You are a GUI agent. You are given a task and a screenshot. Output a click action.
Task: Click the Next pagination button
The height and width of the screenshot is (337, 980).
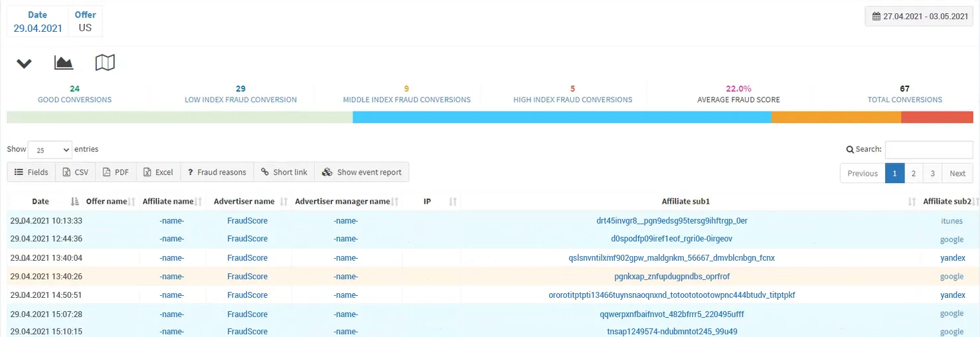[x=957, y=173]
